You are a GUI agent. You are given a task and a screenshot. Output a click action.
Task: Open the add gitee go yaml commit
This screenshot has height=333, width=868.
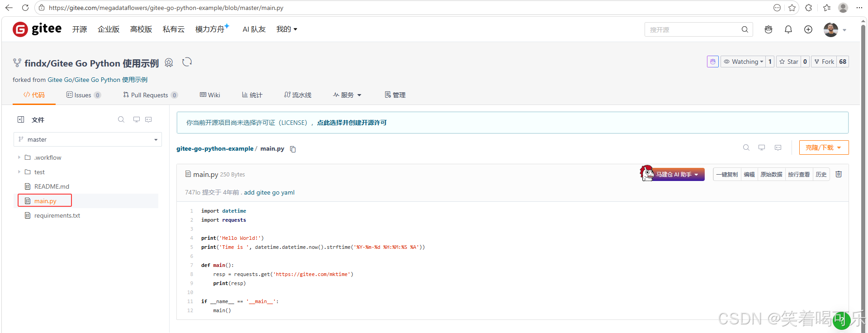point(269,192)
